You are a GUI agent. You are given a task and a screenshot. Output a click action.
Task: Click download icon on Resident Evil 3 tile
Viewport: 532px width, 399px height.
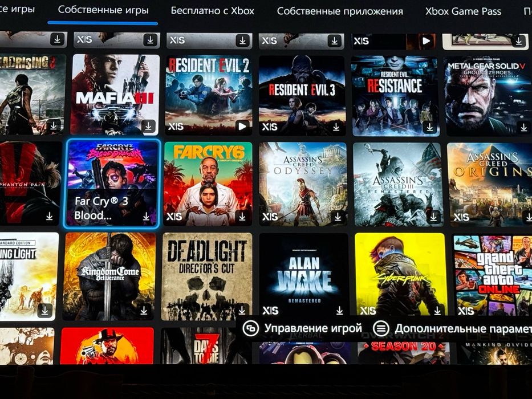point(336,127)
